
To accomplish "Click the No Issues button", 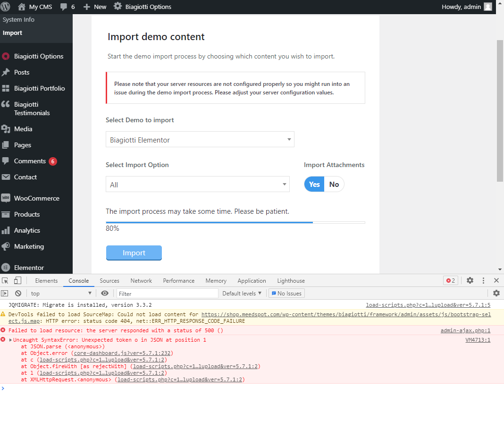I will point(287,294).
